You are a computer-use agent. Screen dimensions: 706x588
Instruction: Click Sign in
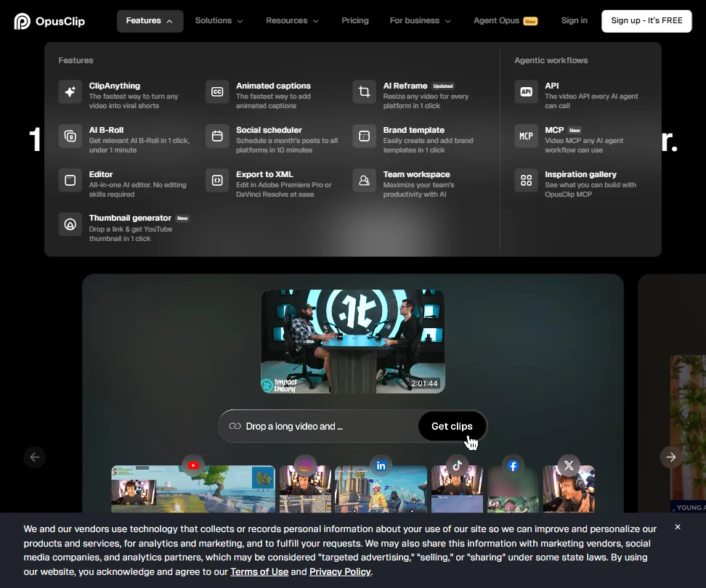tap(574, 21)
